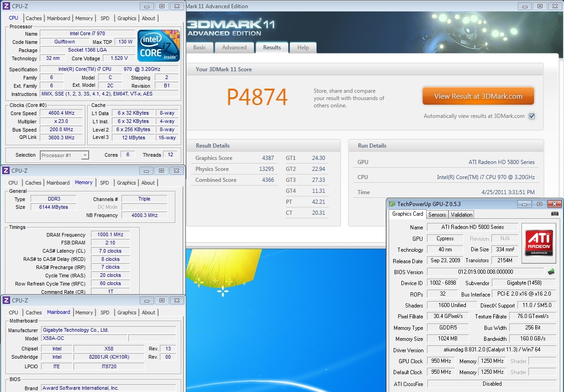
Task: Expand the Processor #1 selection dropdown
Action: (x=84, y=155)
